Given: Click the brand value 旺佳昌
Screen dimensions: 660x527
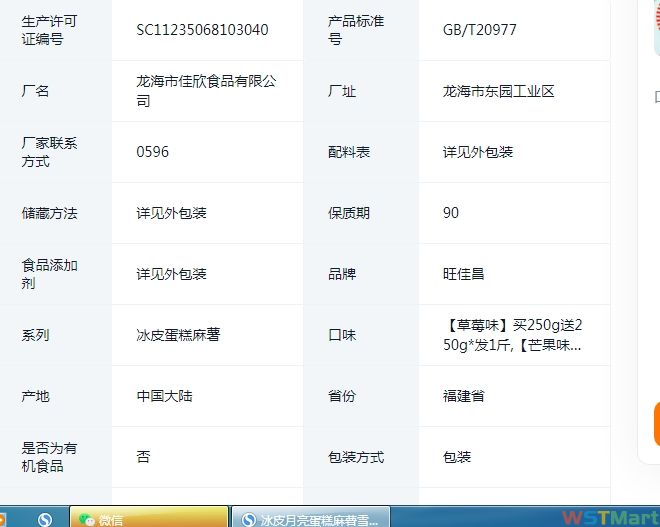Looking at the screenshot, I should coord(464,274).
